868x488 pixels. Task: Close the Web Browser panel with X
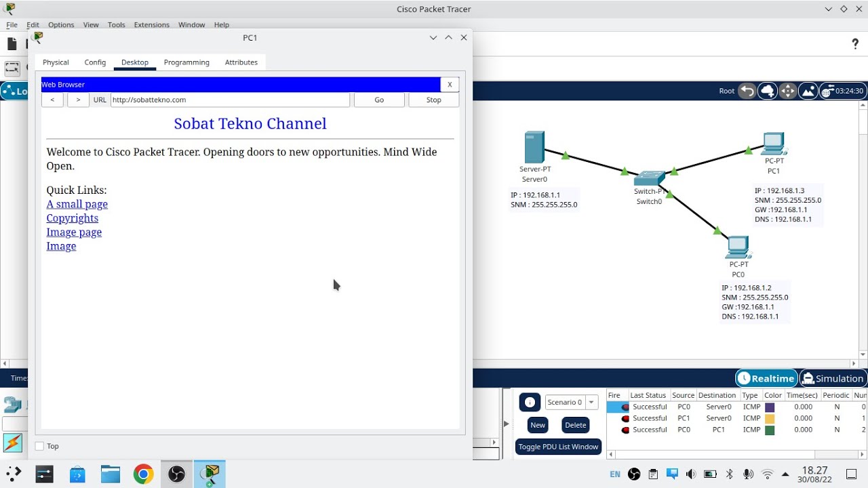pyautogui.click(x=450, y=85)
